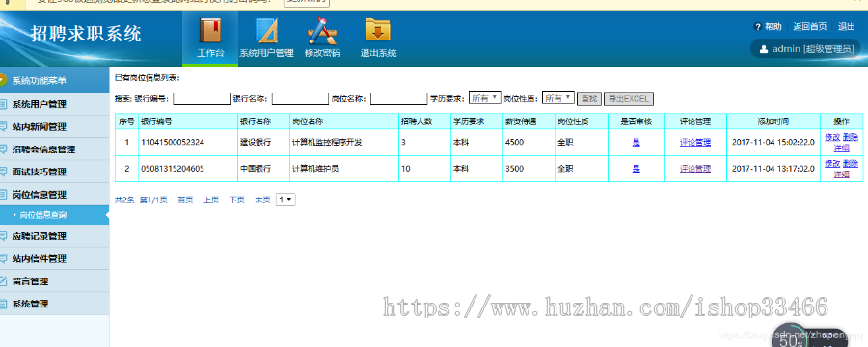Screen dimensions: 868x347
Task: Open the 岗位性质 dropdown
Action: (x=558, y=98)
